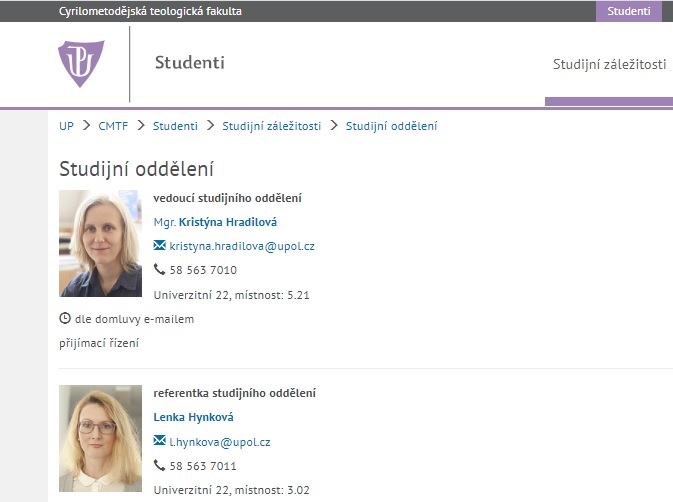Go to CMTF breadcrumb link
673x502 pixels.
click(x=113, y=126)
